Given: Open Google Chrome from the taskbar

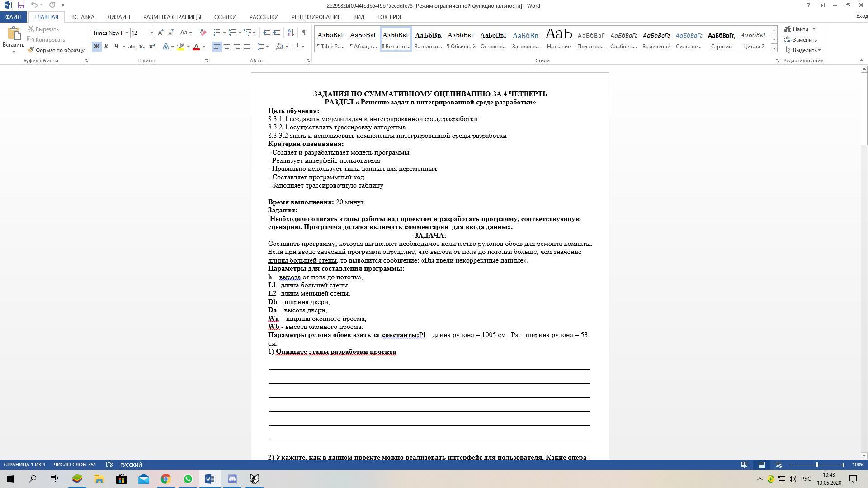Looking at the screenshot, I should pos(165,479).
